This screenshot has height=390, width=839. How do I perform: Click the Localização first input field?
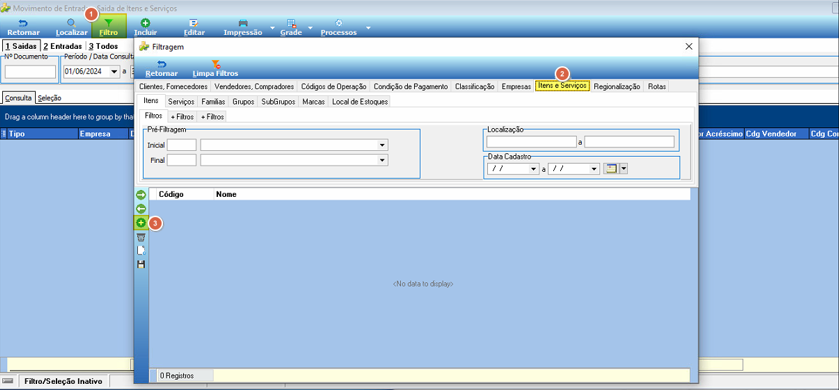coord(531,142)
